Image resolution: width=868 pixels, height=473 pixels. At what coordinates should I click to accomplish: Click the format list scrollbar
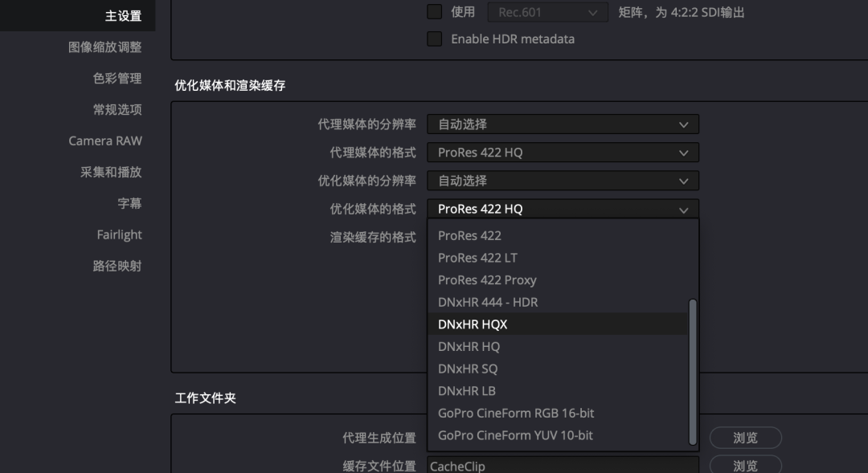(x=692, y=372)
